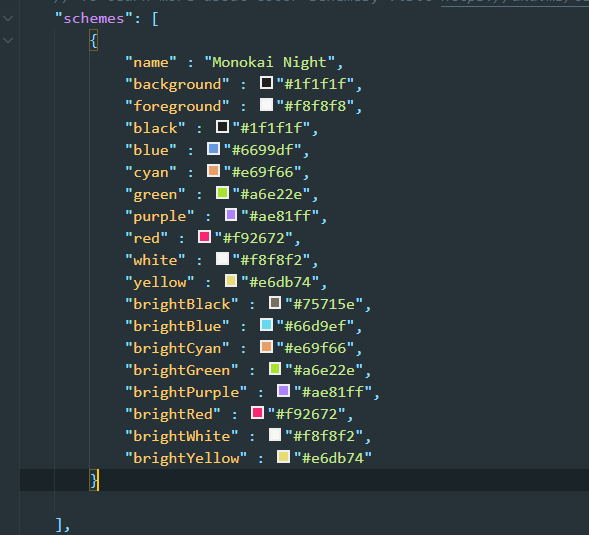Click the "schemes" key text

pyautogui.click(x=94, y=18)
